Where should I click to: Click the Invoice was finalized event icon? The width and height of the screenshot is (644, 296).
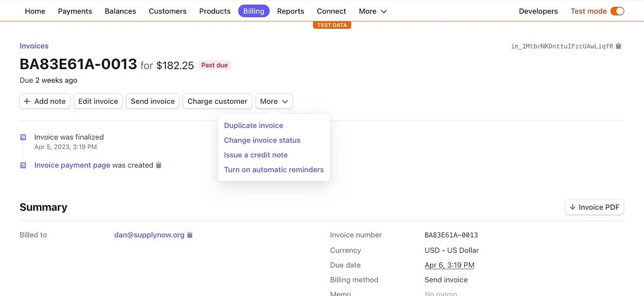click(x=23, y=137)
